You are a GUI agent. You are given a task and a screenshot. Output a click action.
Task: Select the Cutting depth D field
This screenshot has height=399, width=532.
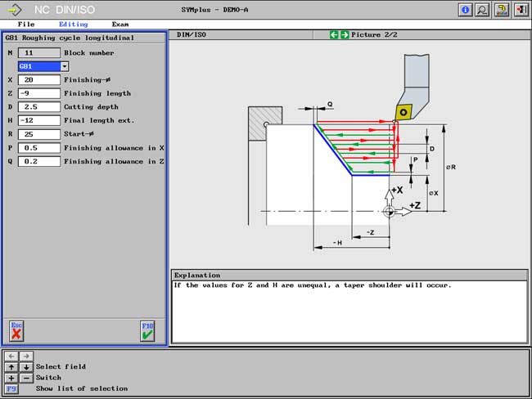click(x=38, y=107)
